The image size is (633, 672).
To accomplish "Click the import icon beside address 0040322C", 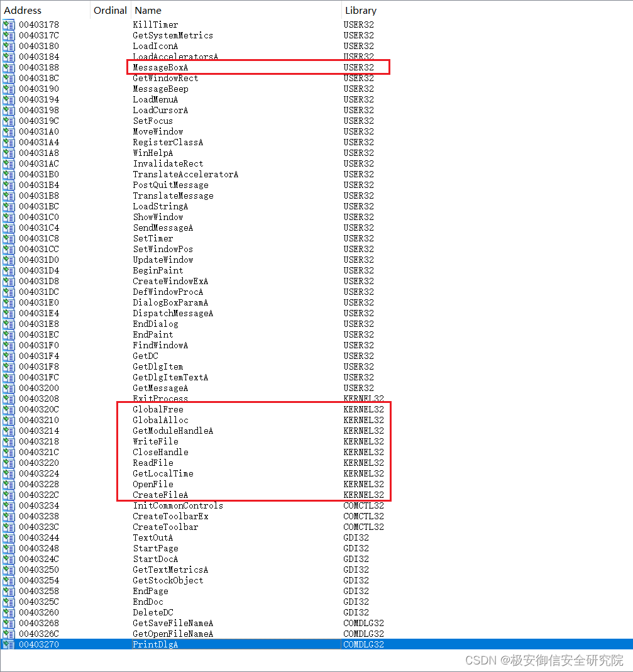I will (9, 495).
